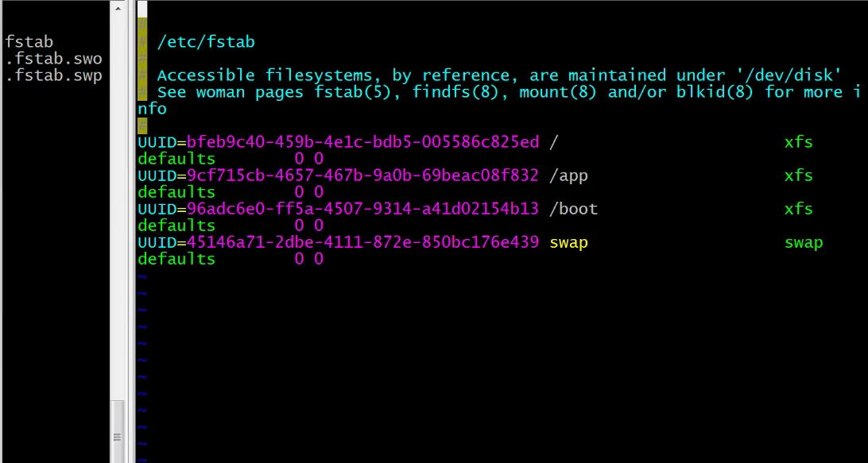Click the /boot mount point text
Image resolution: width=868 pixels, height=463 pixels.
click(574, 209)
